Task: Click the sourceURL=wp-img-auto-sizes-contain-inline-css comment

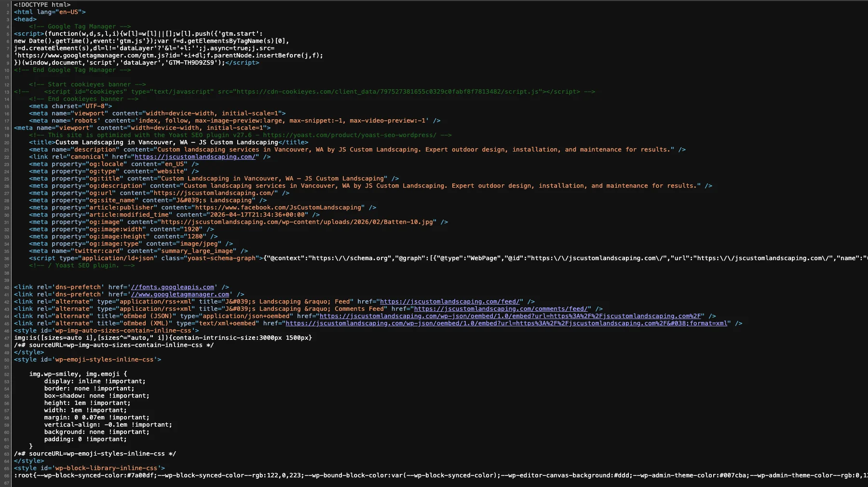Action: point(114,345)
